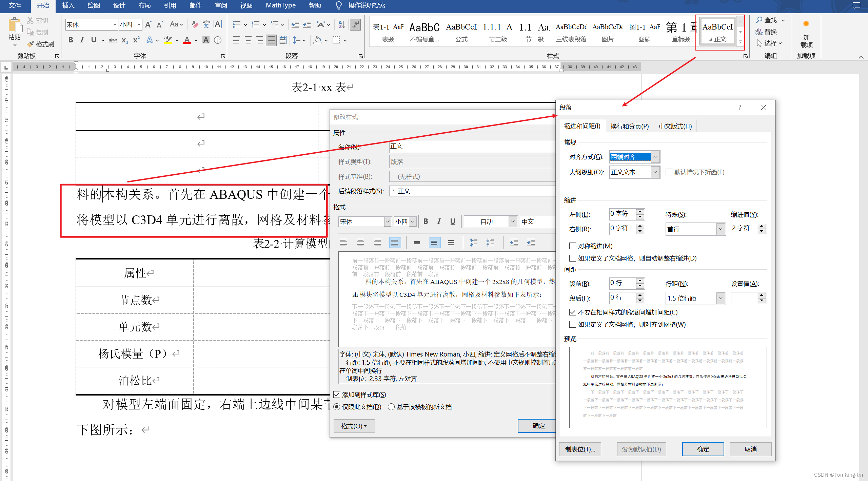Open the alignment (对齐方式) dropdown
This screenshot has height=481, width=868.
[655, 157]
